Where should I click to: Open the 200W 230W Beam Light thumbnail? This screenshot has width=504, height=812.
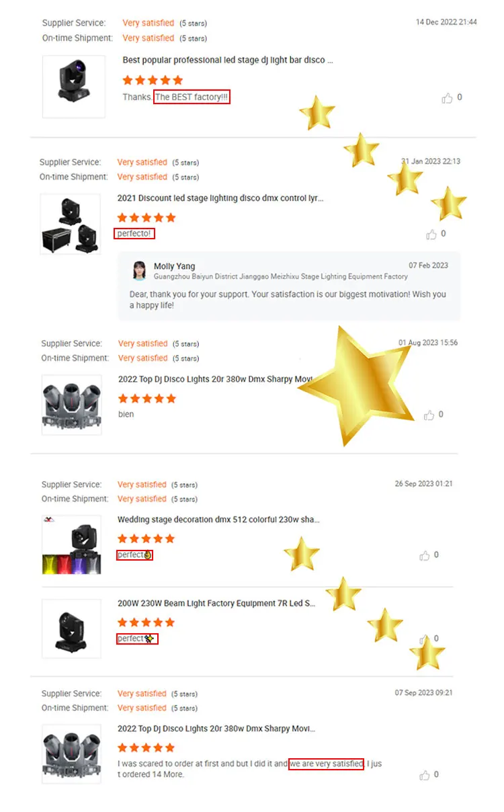tap(71, 628)
